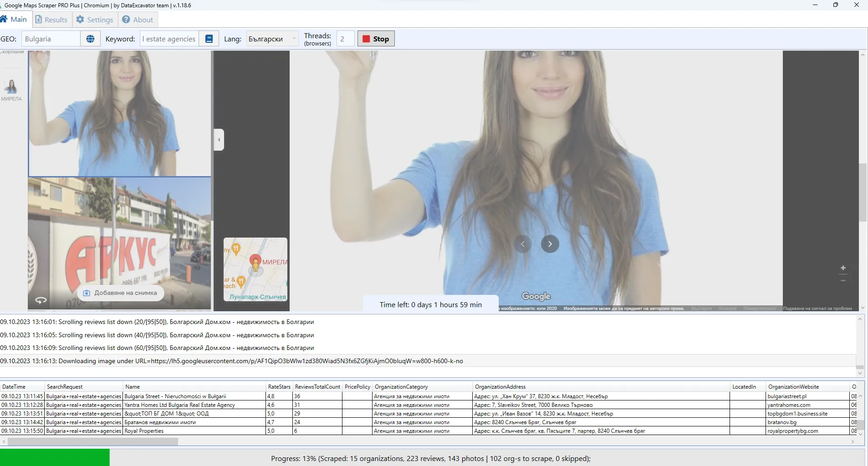
Task: Switch to the Results tab
Action: [51, 20]
